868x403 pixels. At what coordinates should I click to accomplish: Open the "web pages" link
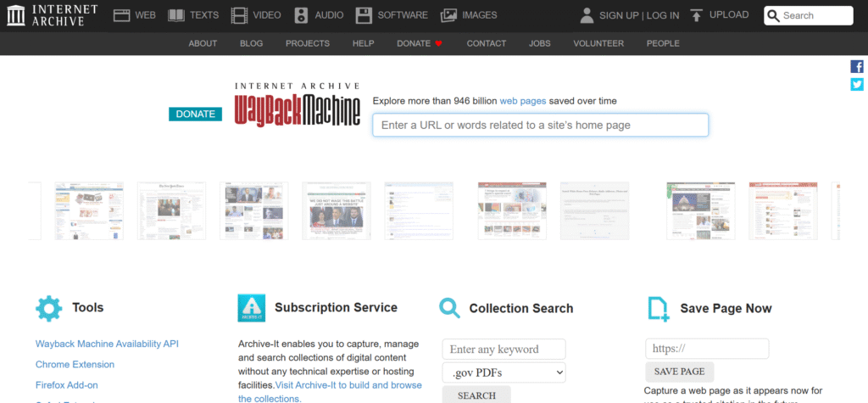522,101
